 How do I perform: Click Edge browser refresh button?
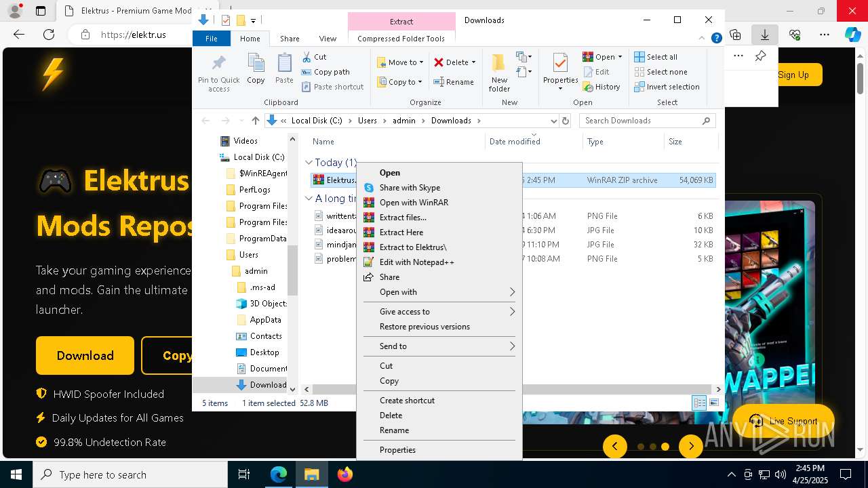click(49, 35)
